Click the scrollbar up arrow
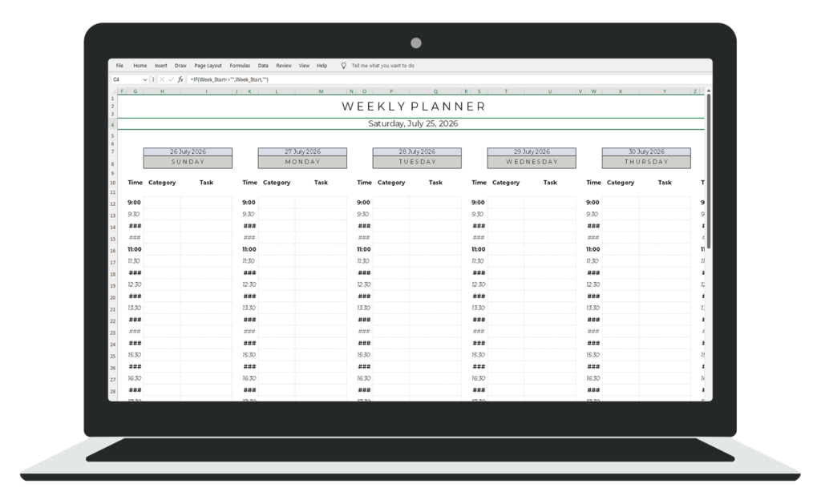Viewport: 821px width, 504px height. (x=709, y=91)
